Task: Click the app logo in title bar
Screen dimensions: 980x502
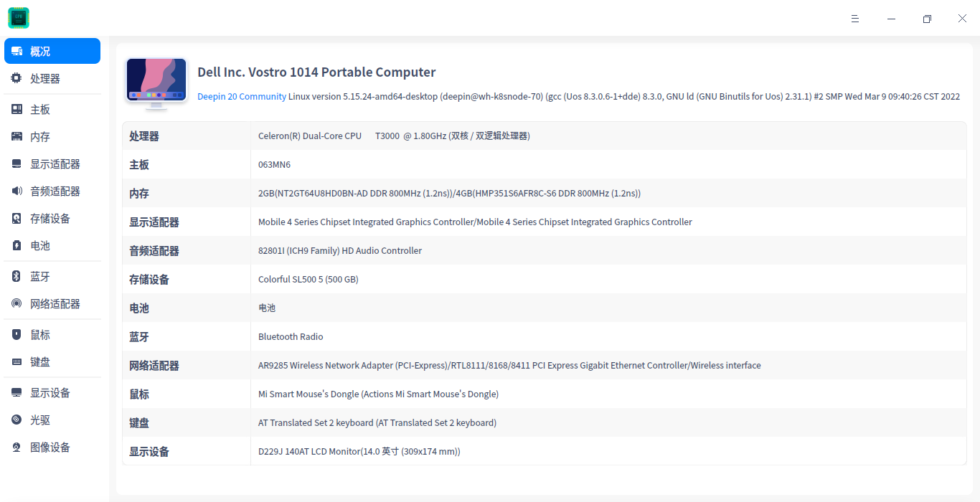Action: [18, 18]
